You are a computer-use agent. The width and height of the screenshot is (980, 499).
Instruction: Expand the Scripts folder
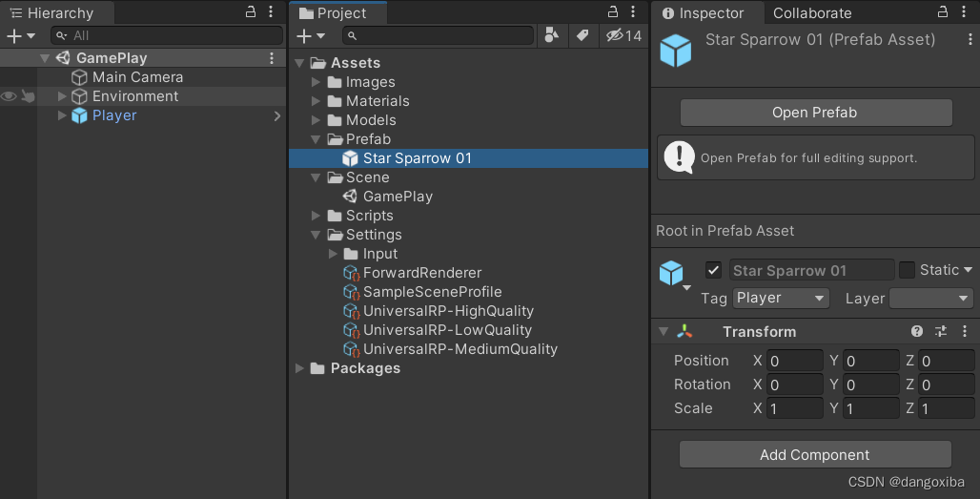[316, 216]
